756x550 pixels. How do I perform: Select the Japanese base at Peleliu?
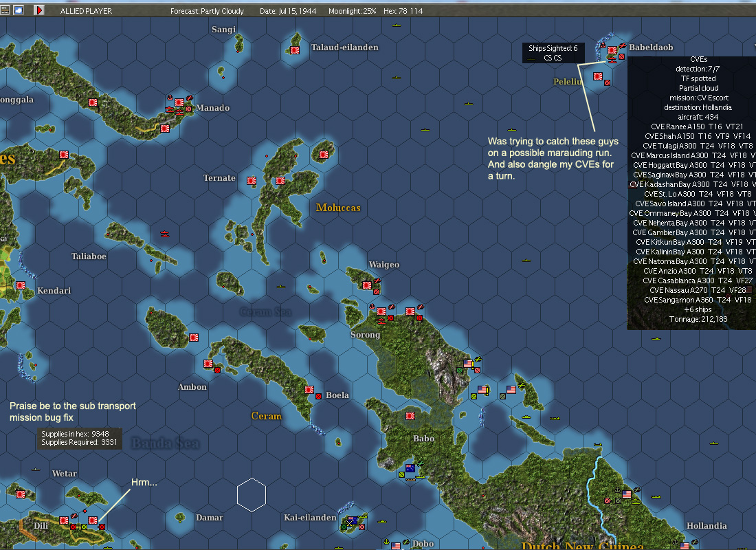pyautogui.click(x=598, y=76)
